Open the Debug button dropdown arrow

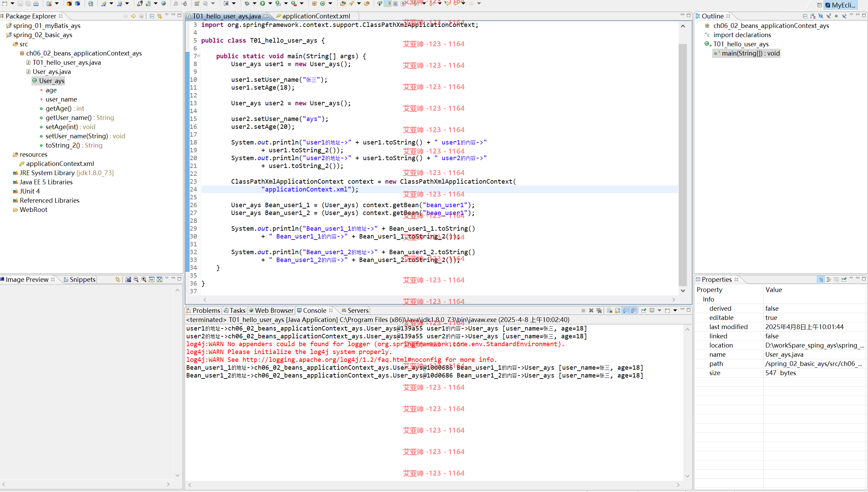click(x=254, y=3)
